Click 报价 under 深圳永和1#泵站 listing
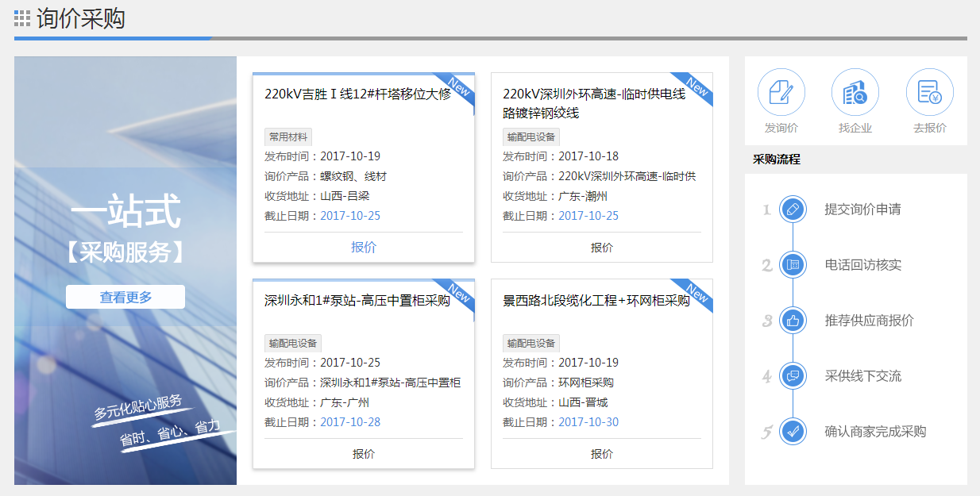The width and height of the screenshot is (980, 496). tap(363, 454)
